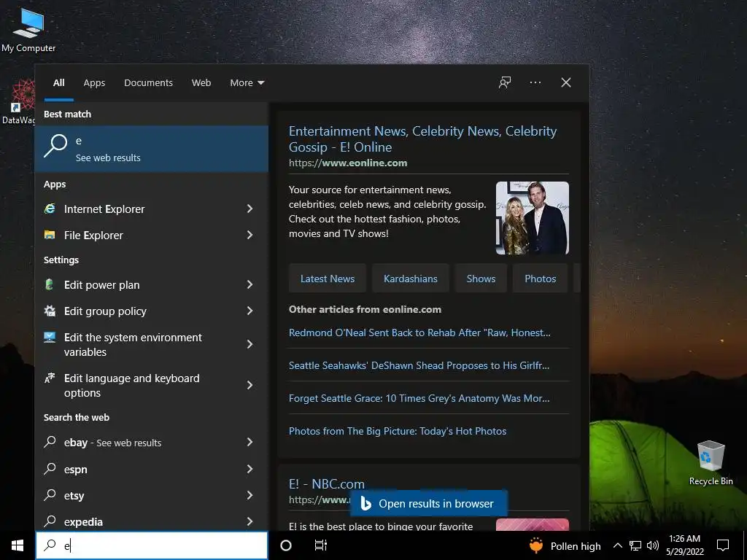Click the volume speaker tray icon

(653, 545)
